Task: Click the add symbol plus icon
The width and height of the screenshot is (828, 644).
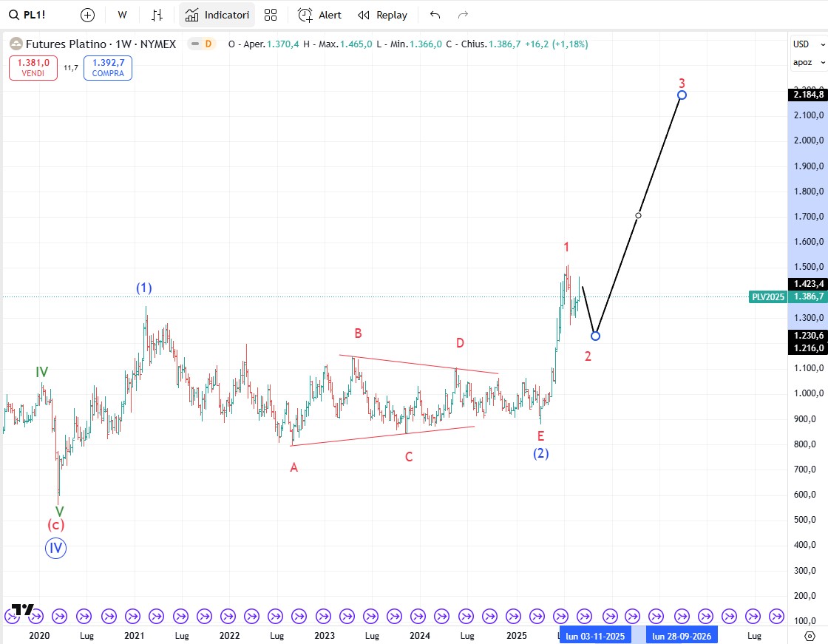Action: click(x=87, y=15)
